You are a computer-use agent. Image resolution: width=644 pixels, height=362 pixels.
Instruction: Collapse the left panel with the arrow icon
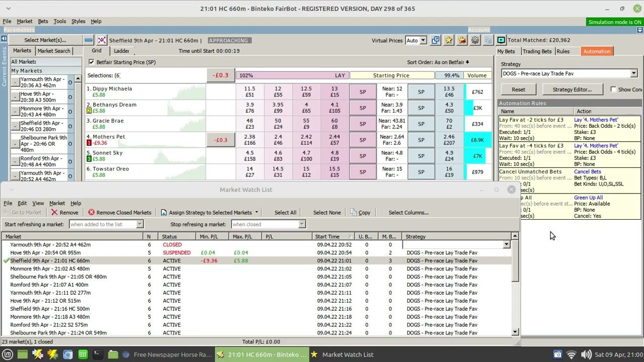coord(4,39)
